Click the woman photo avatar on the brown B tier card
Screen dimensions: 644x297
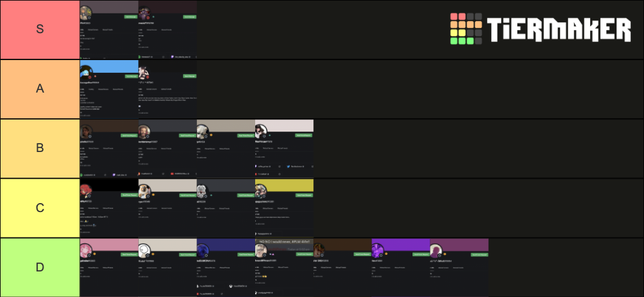point(86,132)
